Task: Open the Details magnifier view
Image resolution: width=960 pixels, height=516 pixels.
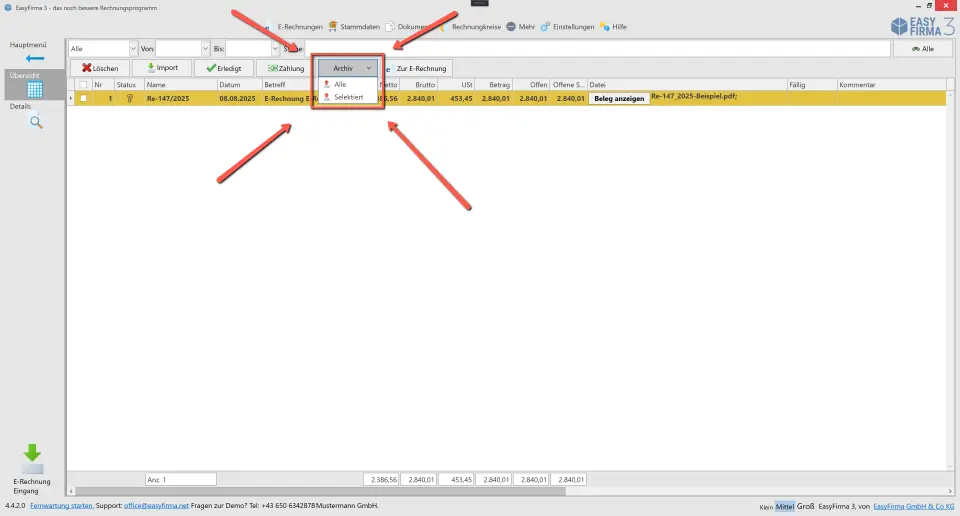Action: [36, 122]
